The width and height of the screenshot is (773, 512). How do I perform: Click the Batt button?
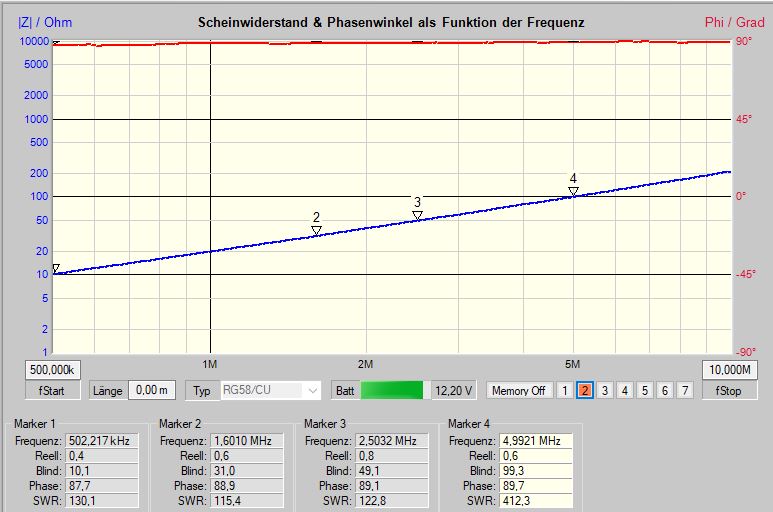pos(345,391)
